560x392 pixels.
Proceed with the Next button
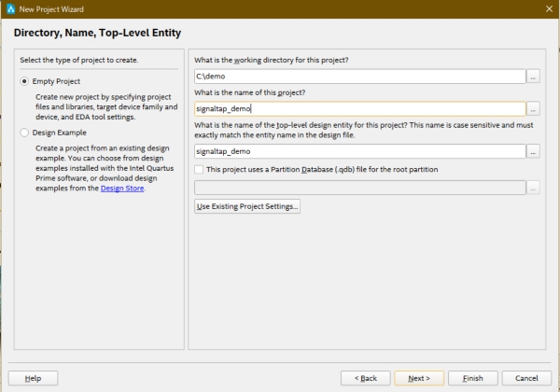click(418, 378)
